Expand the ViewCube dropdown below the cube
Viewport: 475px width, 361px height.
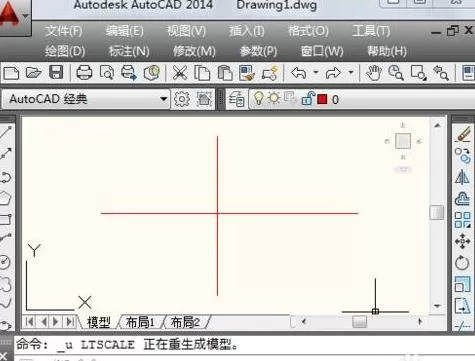pyautogui.click(x=403, y=170)
